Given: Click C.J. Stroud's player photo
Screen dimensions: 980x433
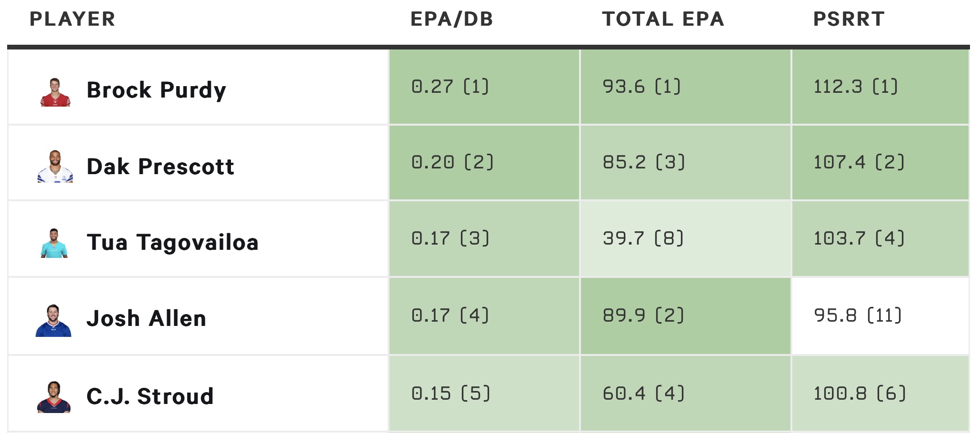Looking at the screenshot, I should (x=54, y=397).
